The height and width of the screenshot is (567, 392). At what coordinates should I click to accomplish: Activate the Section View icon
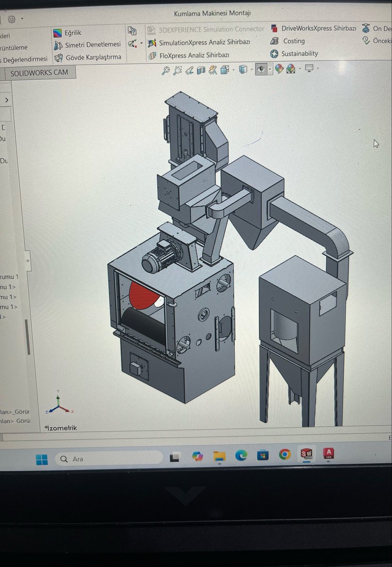tap(201, 70)
